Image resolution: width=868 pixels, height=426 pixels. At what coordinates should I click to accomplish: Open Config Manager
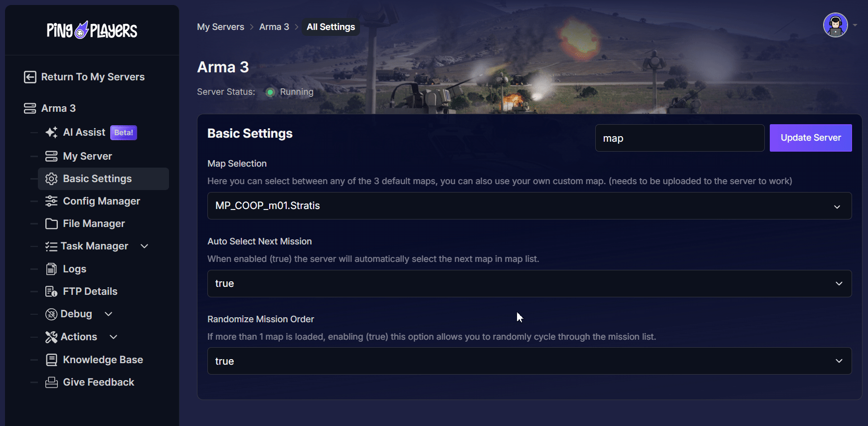pos(102,201)
